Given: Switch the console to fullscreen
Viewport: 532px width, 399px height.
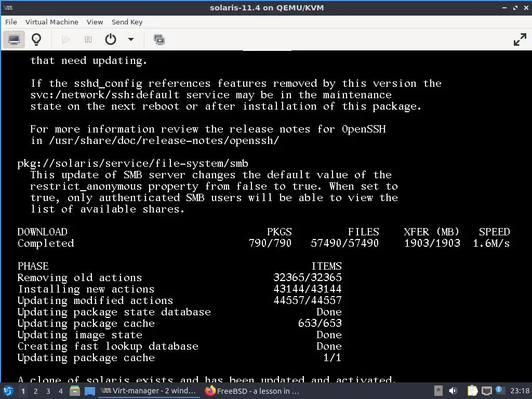Looking at the screenshot, I should point(520,39).
